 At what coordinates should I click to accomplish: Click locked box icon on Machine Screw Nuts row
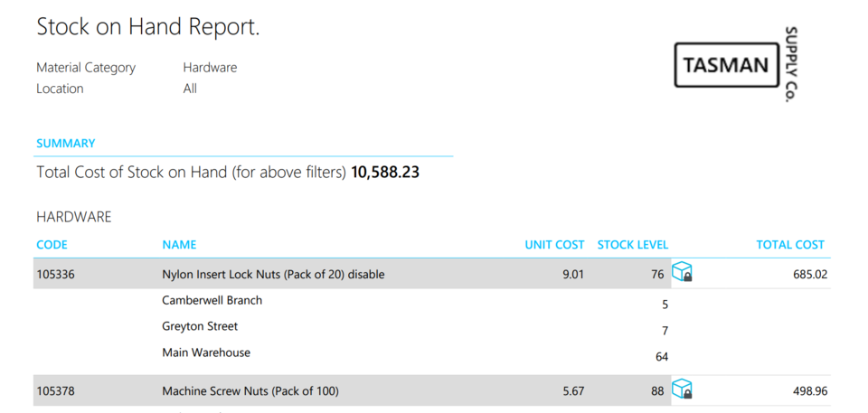click(682, 390)
